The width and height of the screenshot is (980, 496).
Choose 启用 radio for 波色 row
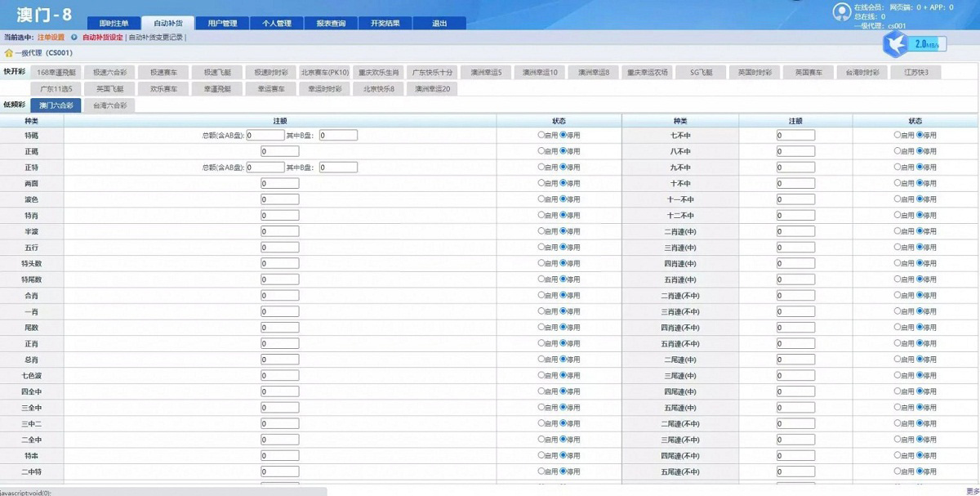(x=541, y=199)
